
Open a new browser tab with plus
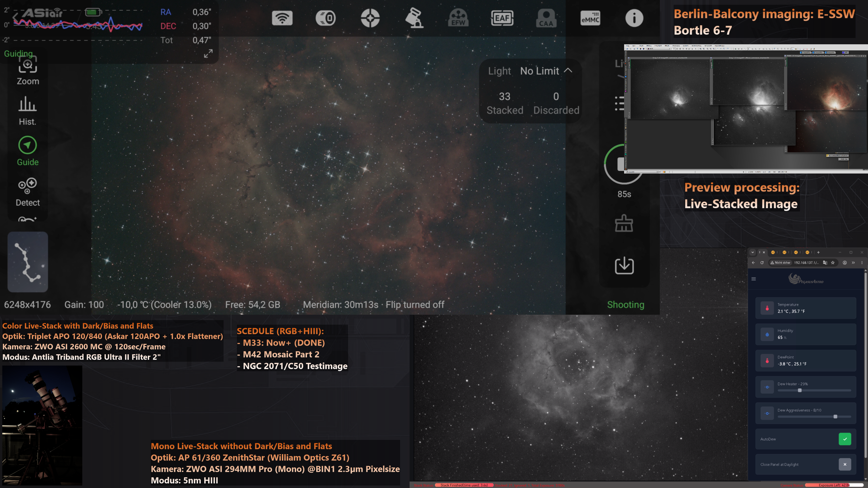coord(818,252)
